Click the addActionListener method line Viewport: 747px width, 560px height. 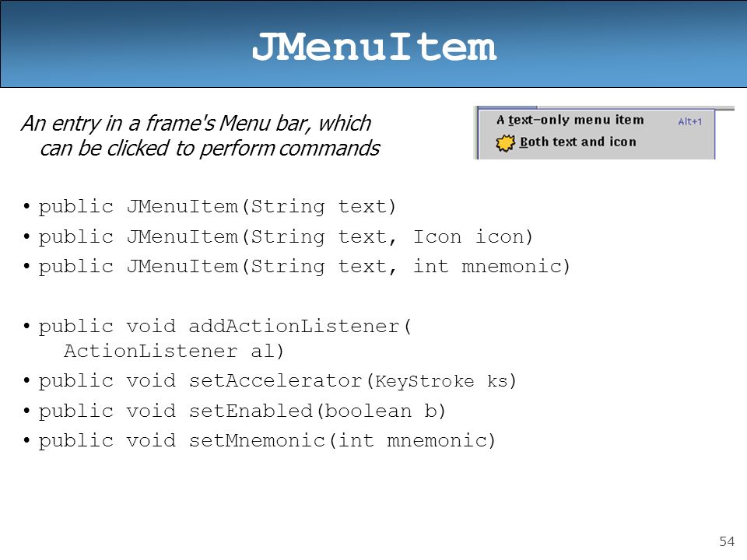pyautogui.click(x=224, y=327)
